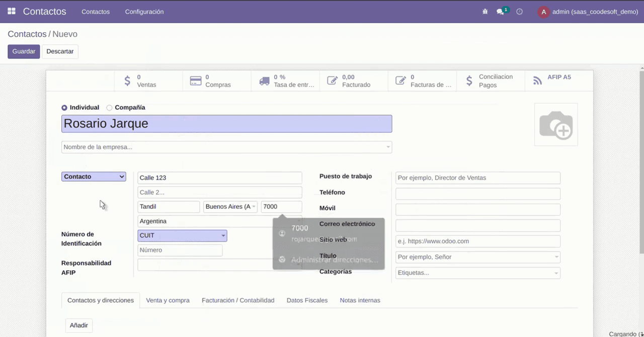Click the admin user avatar
Image resolution: width=644 pixels, height=337 pixels.
pos(543,12)
